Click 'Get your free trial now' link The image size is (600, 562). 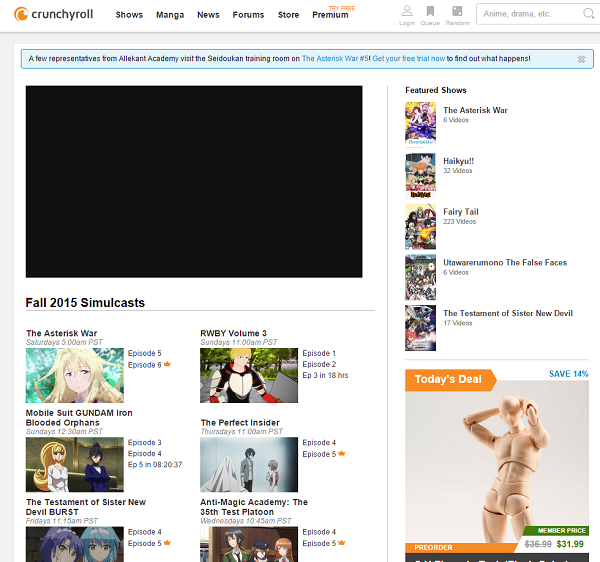point(409,59)
